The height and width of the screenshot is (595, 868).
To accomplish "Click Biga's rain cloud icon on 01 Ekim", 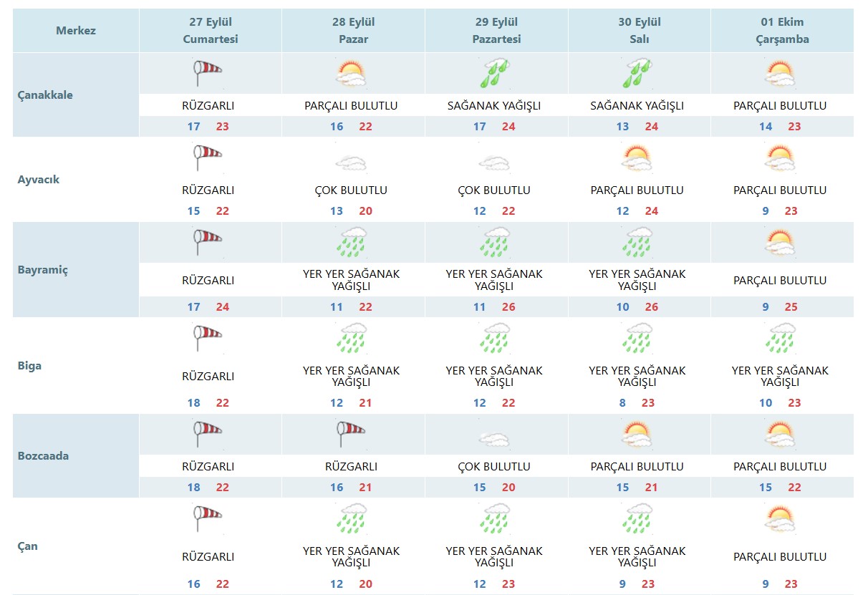I will [x=780, y=338].
